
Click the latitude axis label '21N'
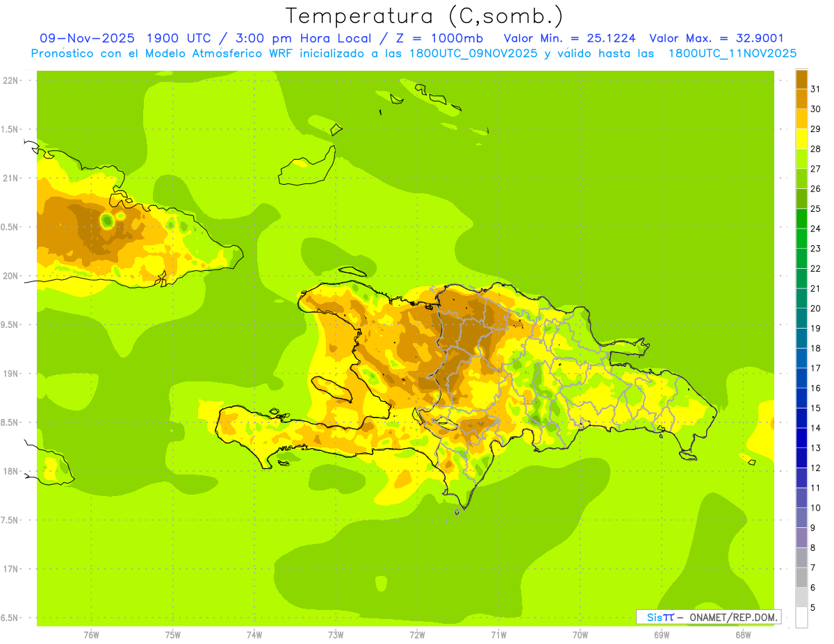point(11,179)
